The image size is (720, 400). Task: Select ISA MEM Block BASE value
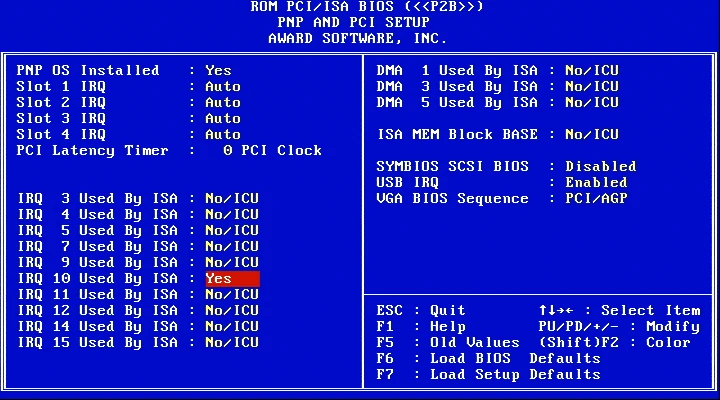(x=592, y=135)
